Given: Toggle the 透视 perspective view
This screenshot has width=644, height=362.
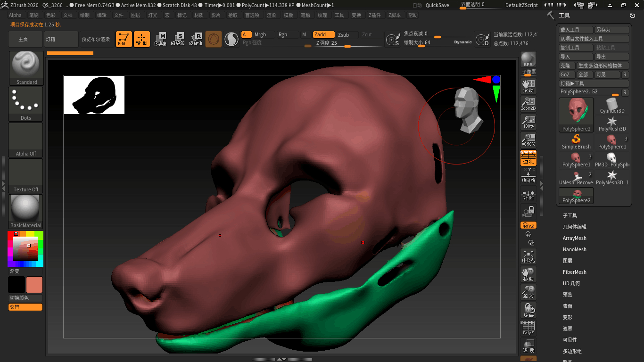Looking at the screenshot, I should 528,158.
